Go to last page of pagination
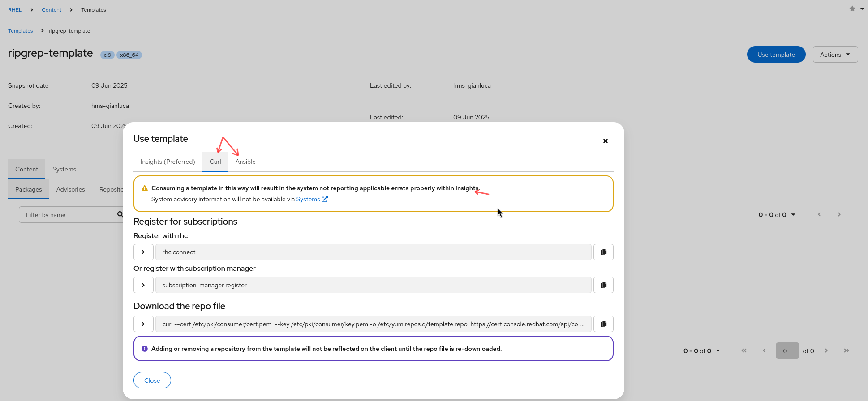The width and height of the screenshot is (868, 401). point(846,350)
